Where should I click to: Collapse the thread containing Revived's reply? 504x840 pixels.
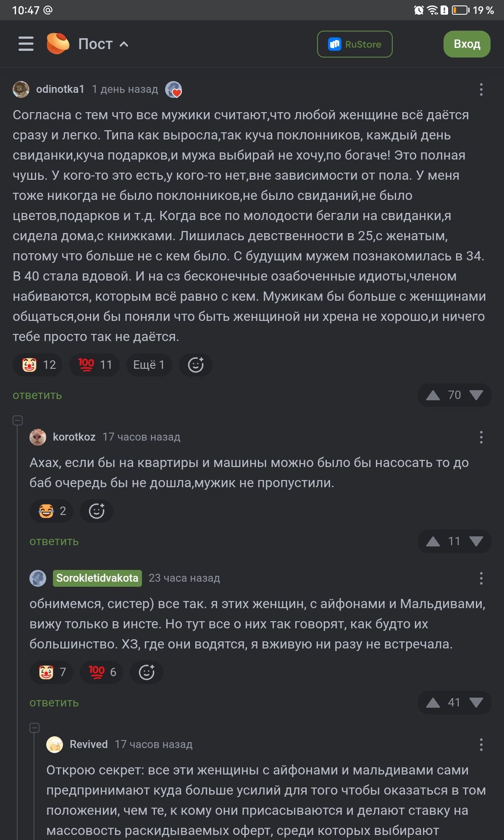coord(34,727)
